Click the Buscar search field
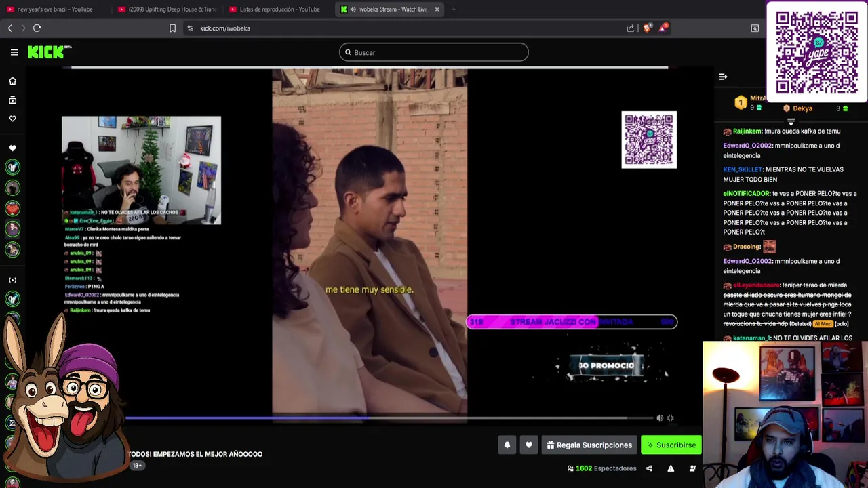Screen dimensions: 868x488 coord(434,52)
